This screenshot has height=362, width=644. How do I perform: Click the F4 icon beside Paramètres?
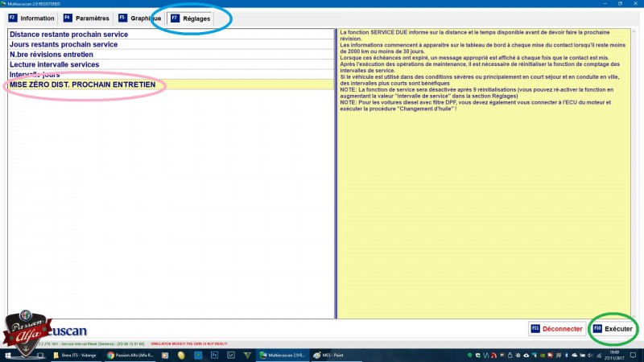click(67, 18)
